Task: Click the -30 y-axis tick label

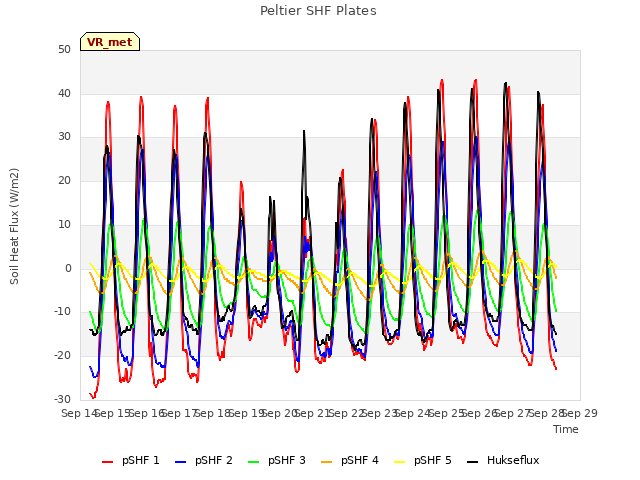Action: coord(62,399)
